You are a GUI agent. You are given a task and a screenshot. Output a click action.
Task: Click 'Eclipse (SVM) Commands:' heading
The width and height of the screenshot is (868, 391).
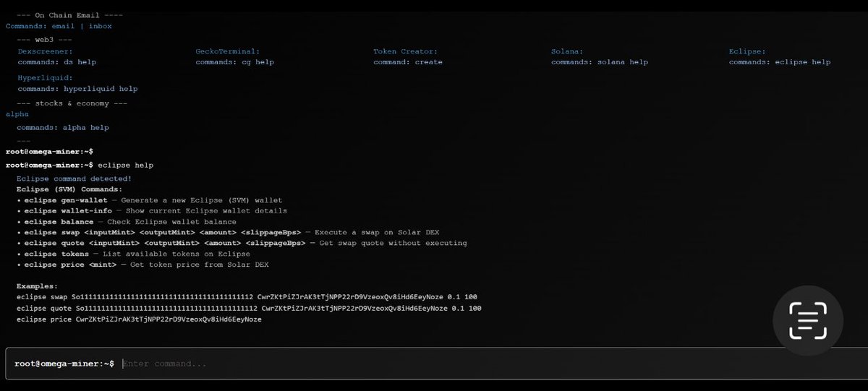pos(69,189)
